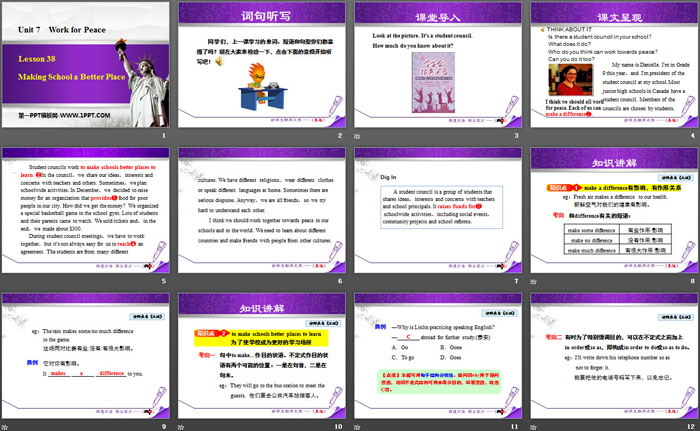Select slide 4 thumbnail titled 课文呈现
This screenshot has height=431, width=700.
click(x=614, y=65)
